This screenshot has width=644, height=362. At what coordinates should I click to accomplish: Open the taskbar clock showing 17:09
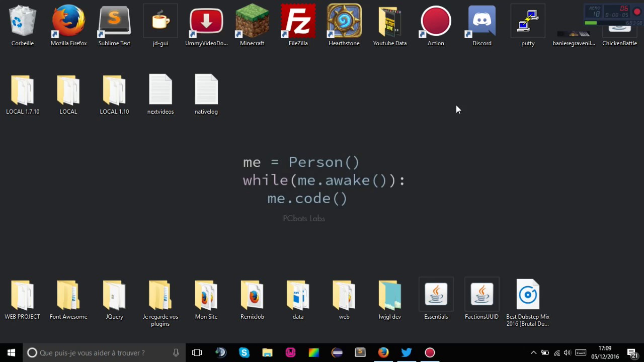pyautogui.click(x=605, y=352)
